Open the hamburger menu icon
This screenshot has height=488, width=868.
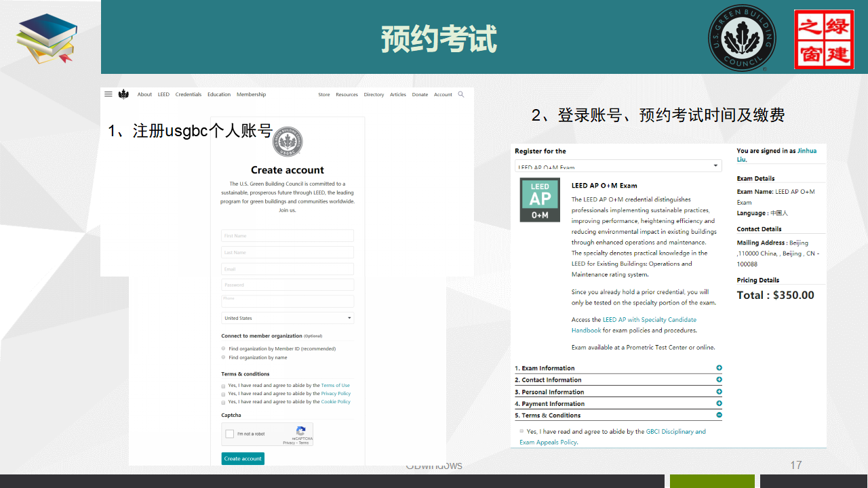tap(108, 94)
